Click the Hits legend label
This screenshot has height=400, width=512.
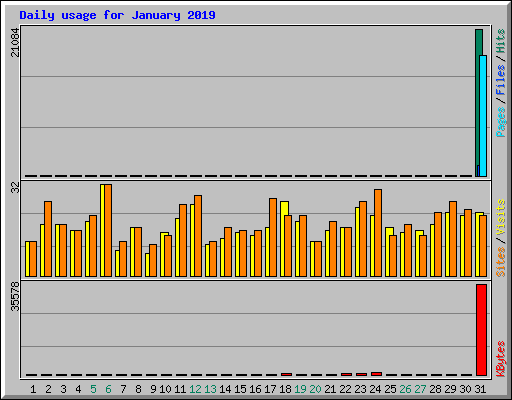pos(500,41)
